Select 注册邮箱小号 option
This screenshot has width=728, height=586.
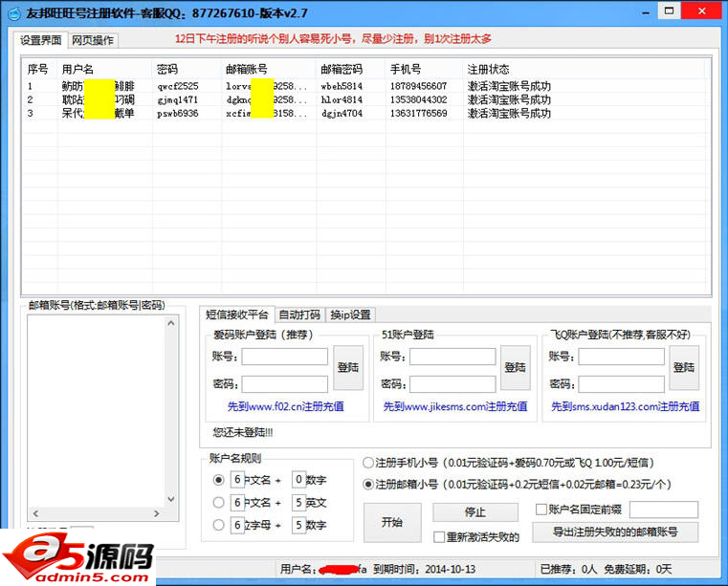(x=368, y=485)
